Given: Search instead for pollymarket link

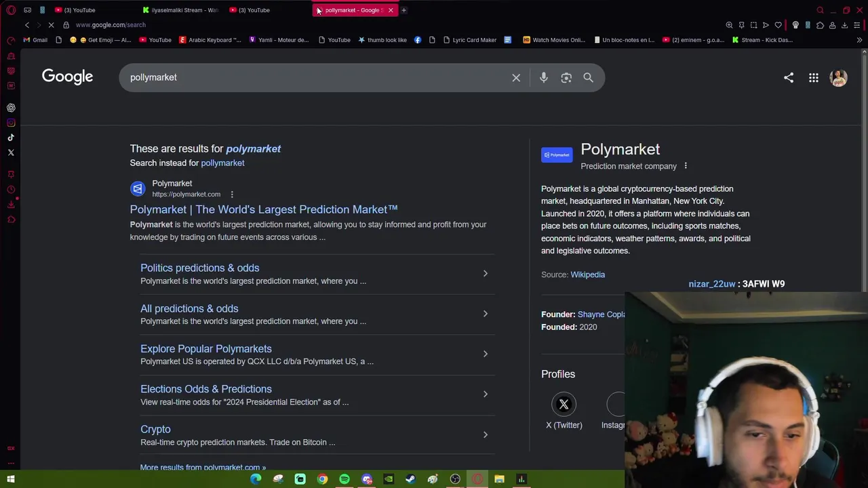Looking at the screenshot, I should pos(222,163).
